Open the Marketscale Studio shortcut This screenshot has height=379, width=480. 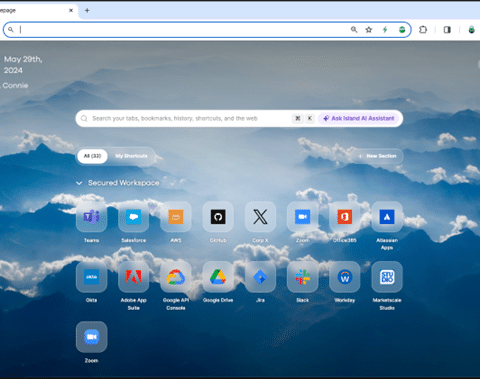tap(387, 277)
